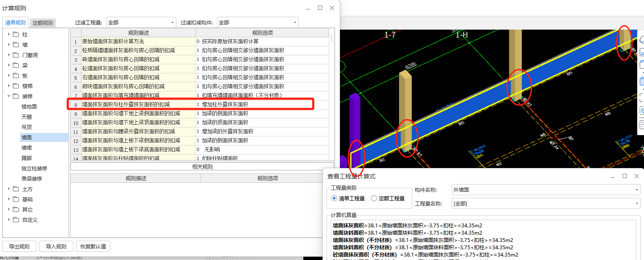This screenshot has height=260, width=644.
Task: Select 天棚 in the rule tree
Action: [27, 117]
